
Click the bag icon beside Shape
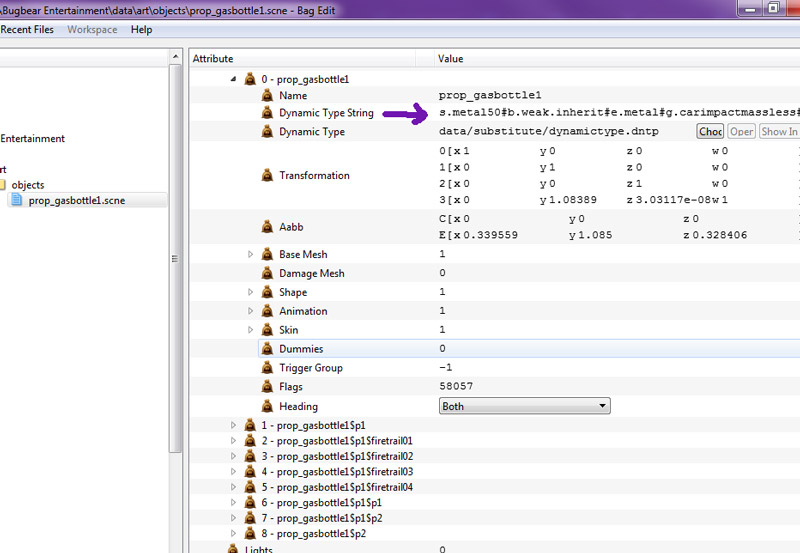click(x=267, y=292)
